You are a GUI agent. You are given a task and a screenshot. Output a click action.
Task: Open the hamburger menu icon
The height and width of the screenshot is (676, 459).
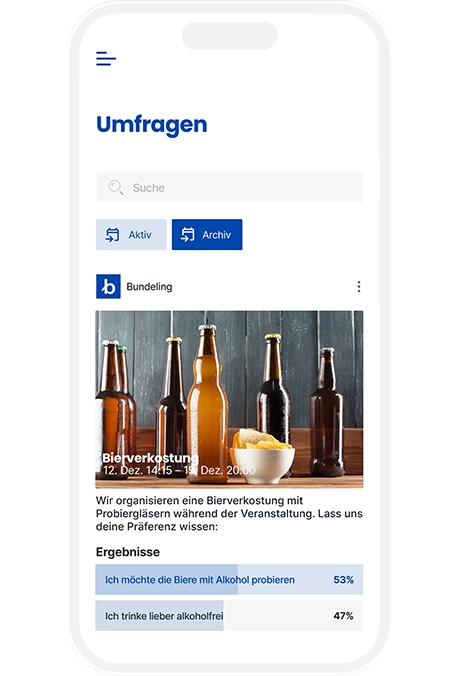pos(106,58)
